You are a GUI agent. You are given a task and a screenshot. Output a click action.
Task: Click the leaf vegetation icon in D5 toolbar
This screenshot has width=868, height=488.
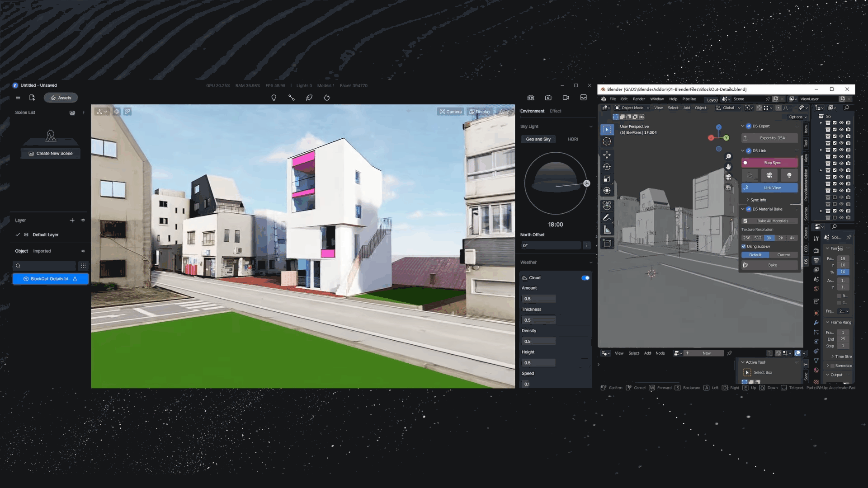309,98
